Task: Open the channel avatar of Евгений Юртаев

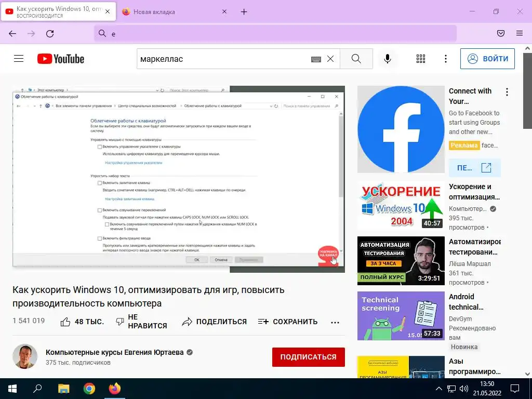Action: [x=25, y=356]
